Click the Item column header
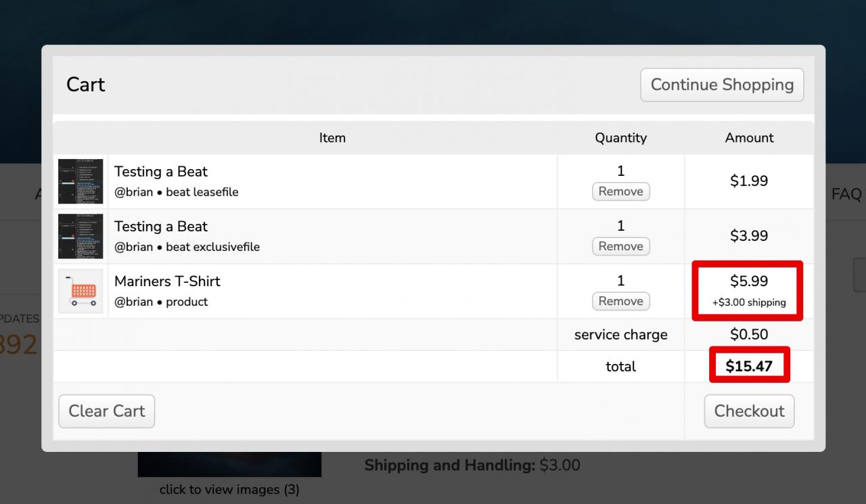The image size is (866, 504). [x=332, y=138]
